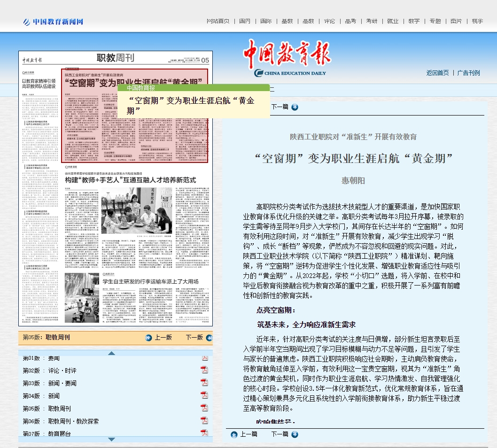Click the 返回首页 link

point(437,73)
